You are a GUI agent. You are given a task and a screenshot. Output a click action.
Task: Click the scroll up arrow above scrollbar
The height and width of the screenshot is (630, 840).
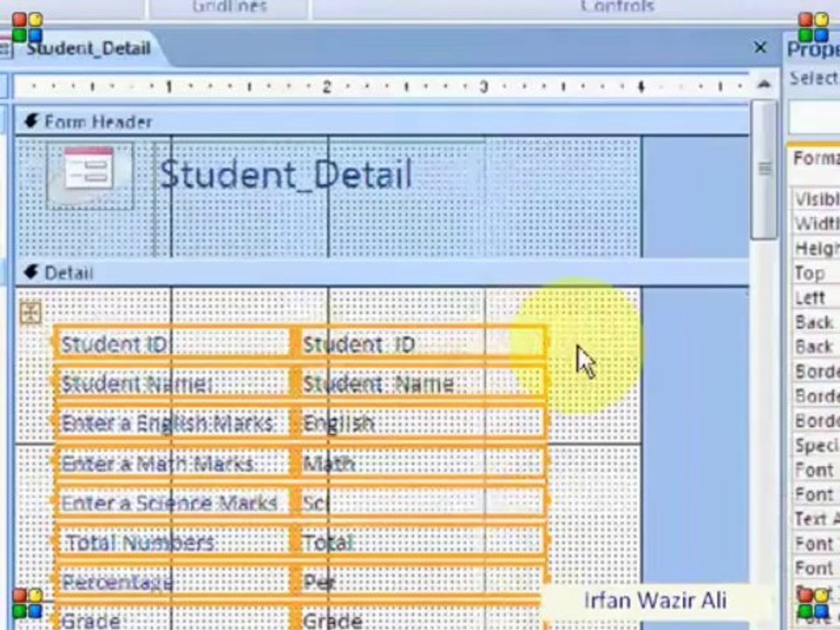[765, 85]
